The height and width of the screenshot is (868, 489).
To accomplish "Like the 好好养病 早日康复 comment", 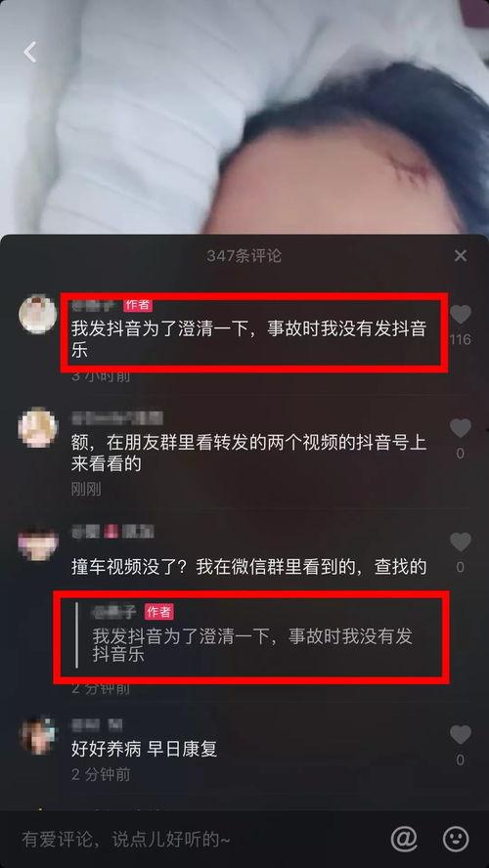I will [x=461, y=735].
